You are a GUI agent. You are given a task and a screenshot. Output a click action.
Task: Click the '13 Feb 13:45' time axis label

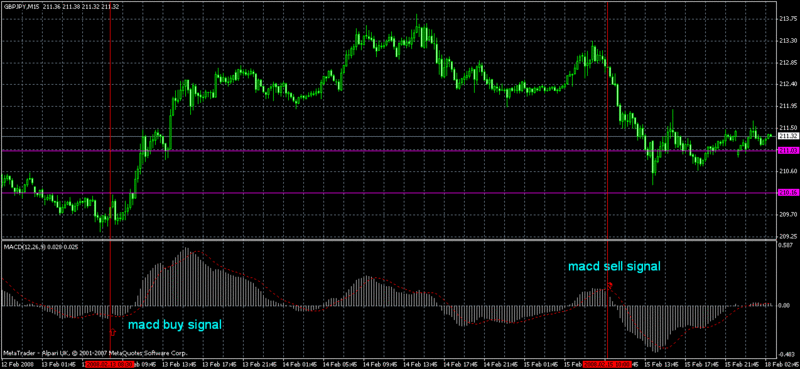point(180,364)
